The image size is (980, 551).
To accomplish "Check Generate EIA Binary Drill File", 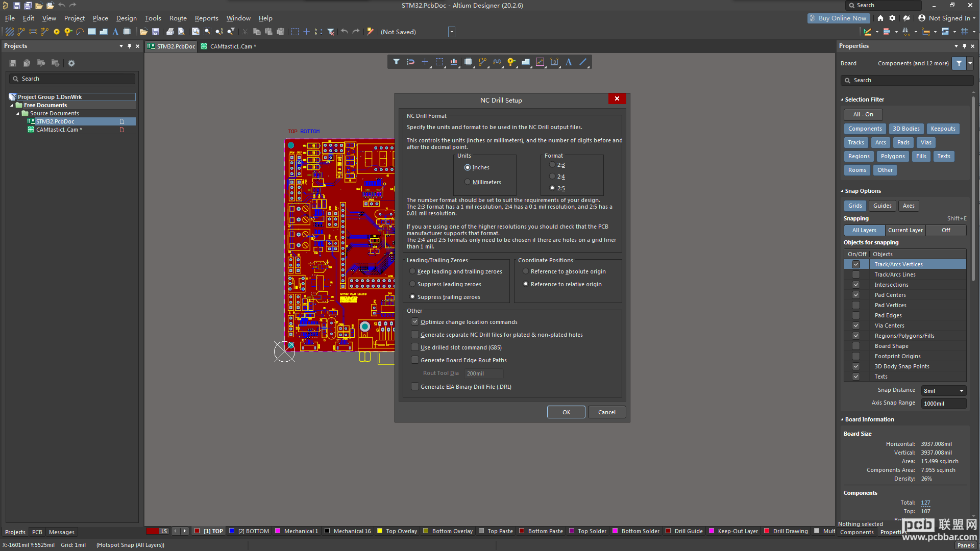I will (415, 387).
